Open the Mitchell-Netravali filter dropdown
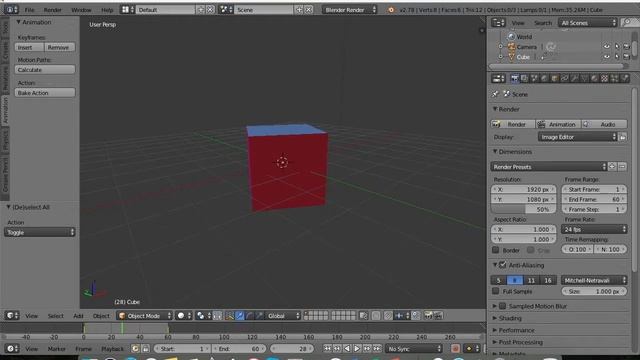640x360 pixels. (x=594, y=280)
